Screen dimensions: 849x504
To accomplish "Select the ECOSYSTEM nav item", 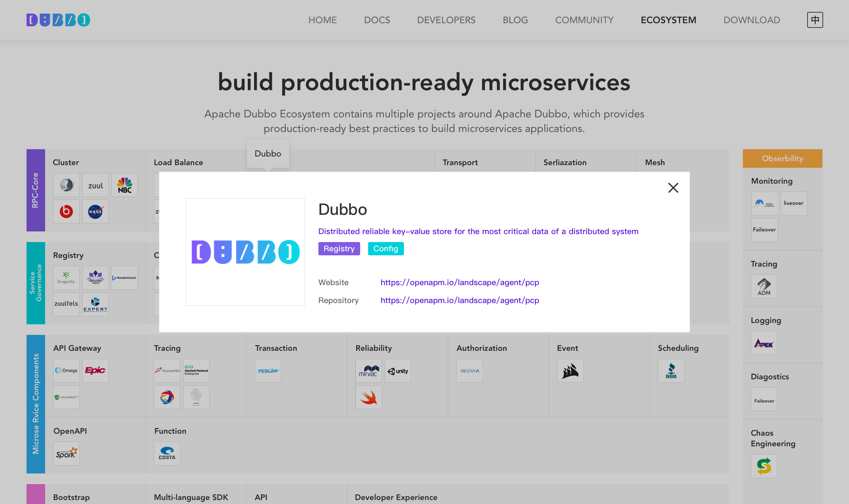I will click(x=668, y=20).
